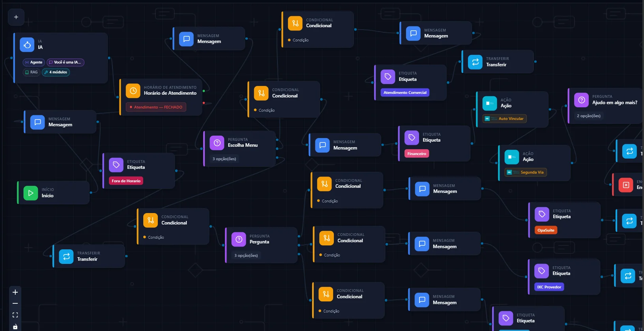Click the tag icon above IXC Provedor
Image resolution: width=644 pixels, height=331 pixels.
541,271
